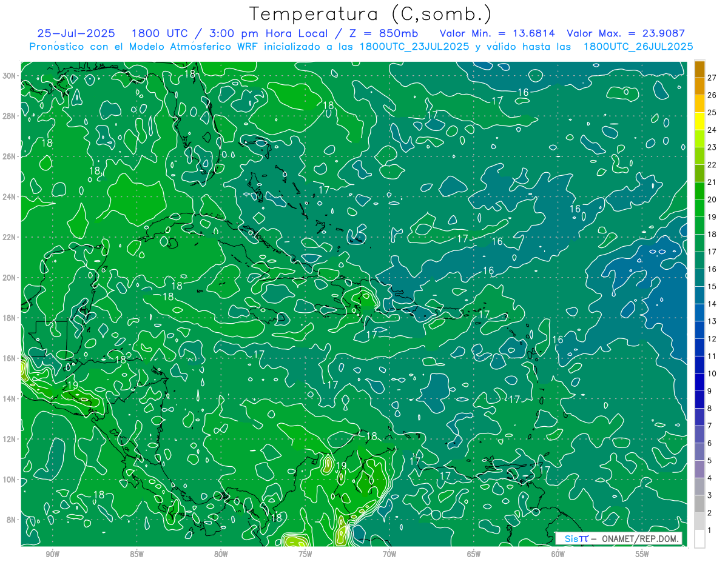The image size is (728, 562).
Task: Click the colorbar legend value "12"
Action: (x=712, y=339)
